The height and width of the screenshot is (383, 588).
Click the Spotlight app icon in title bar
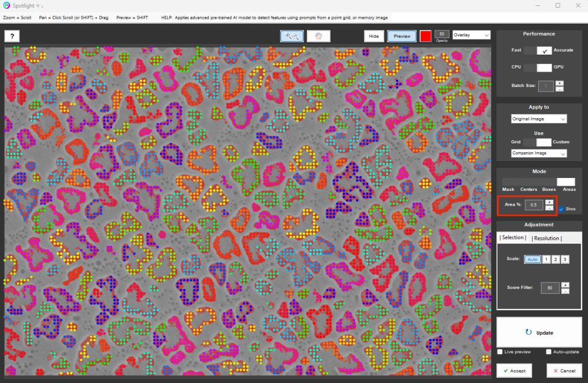[x=6, y=6]
